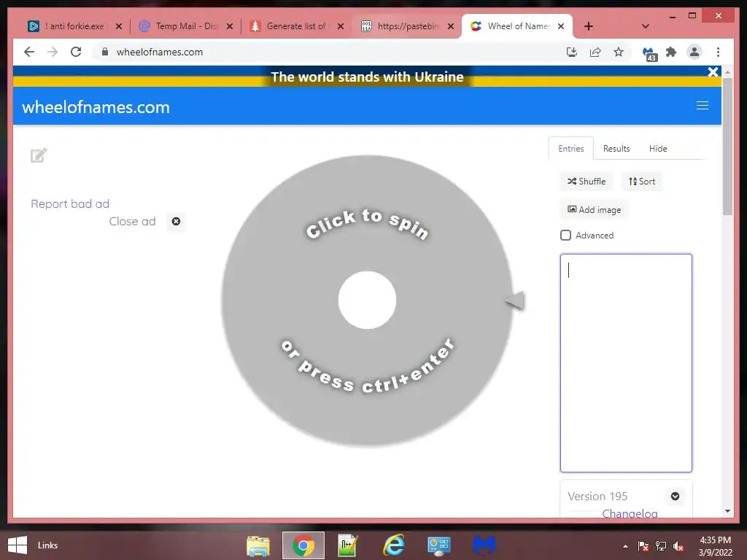Click the padlock site info icon
The image size is (747, 560).
[105, 52]
